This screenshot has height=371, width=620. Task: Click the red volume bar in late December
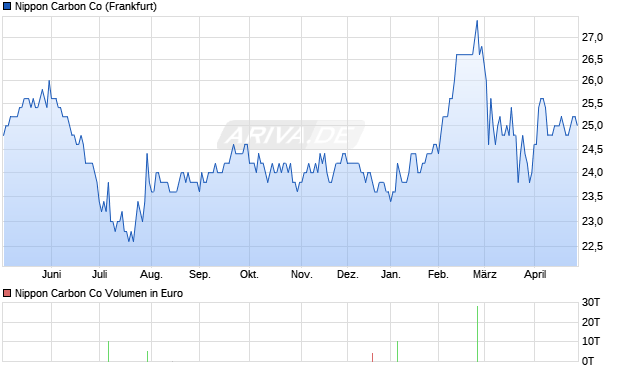click(x=372, y=358)
